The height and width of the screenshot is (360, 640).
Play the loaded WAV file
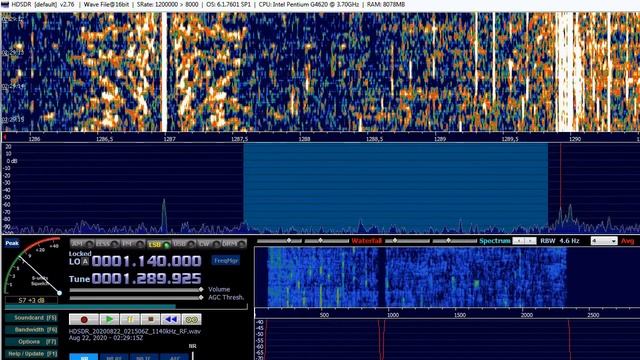(109, 319)
